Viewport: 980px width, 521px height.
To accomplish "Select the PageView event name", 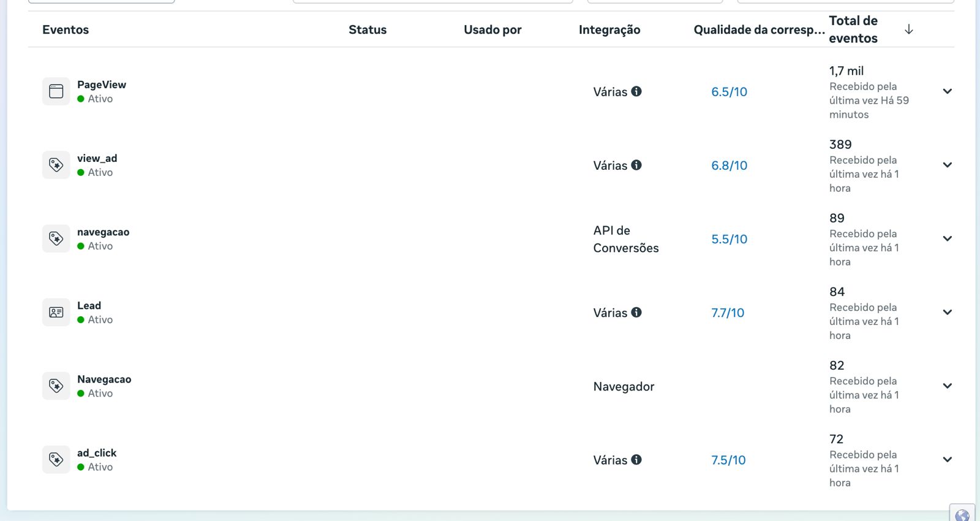I will (x=102, y=85).
